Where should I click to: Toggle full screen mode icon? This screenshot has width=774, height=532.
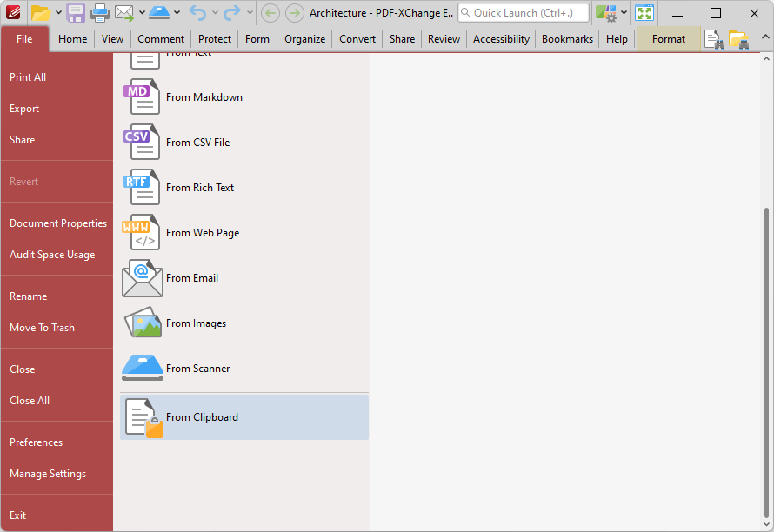tap(644, 13)
